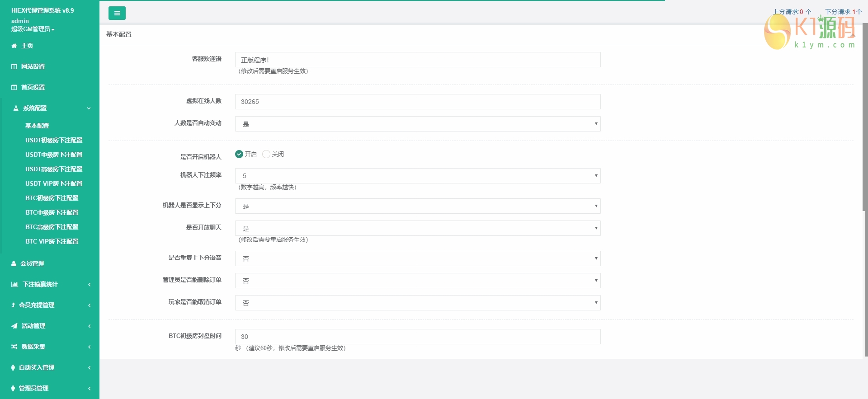The height and width of the screenshot is (399, 868).
Task: Expand the 数据采集 submenu arrow
Action: 90,347
